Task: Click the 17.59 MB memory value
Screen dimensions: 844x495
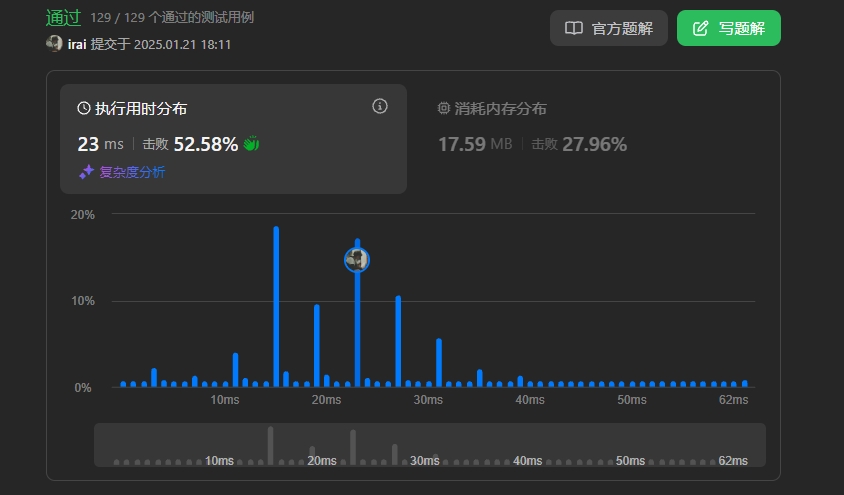Action: [x=475, y=144]
